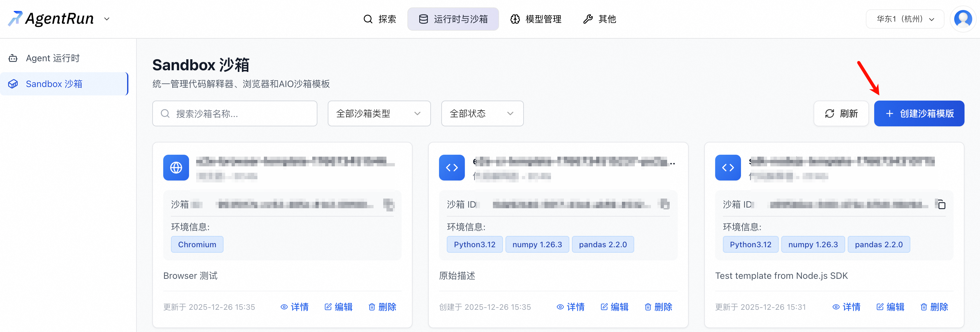Select Sandbox 沙箱 in the sidebar

64,84
